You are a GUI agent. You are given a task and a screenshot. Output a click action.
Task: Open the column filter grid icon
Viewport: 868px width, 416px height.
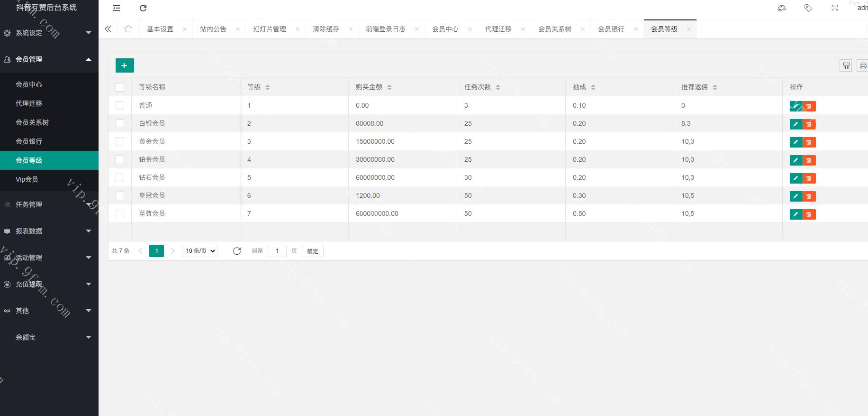pyautogui.click(x=846, y=66)
